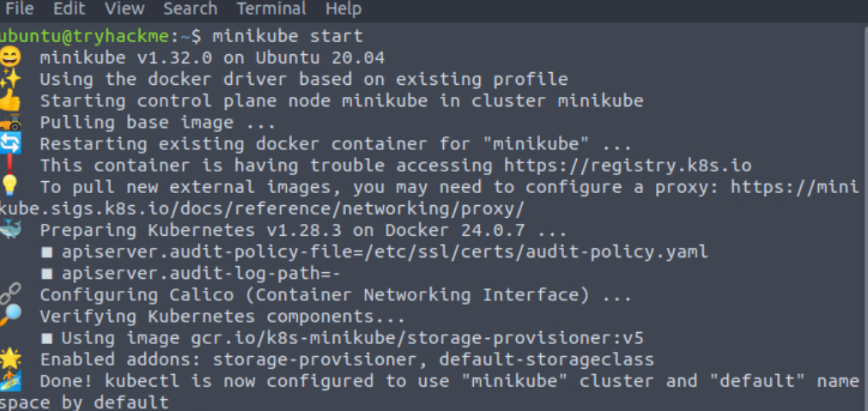Open the File menu

(x=19, y=9)
